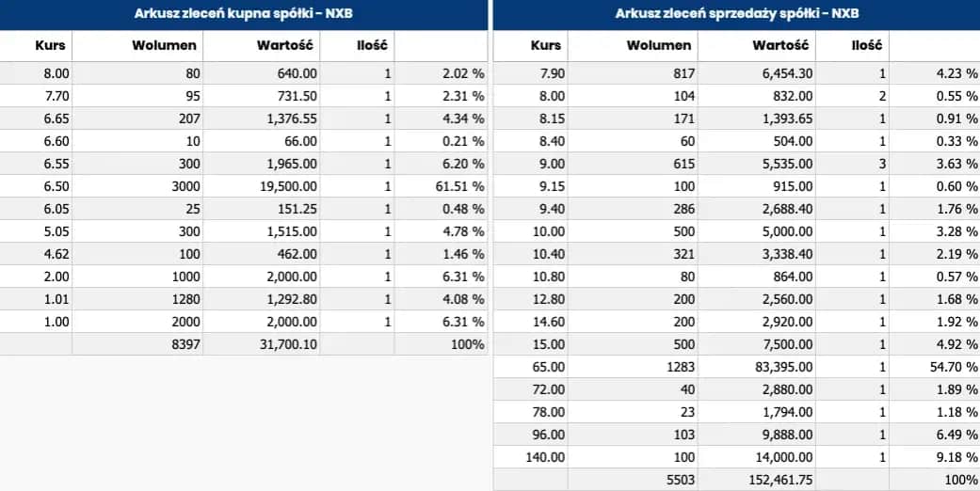980x491 pixels.
Task: Click the 'Arkusz zleceń sprzedaży spółki - NXB' title
Action: click(x=736, y=14)
